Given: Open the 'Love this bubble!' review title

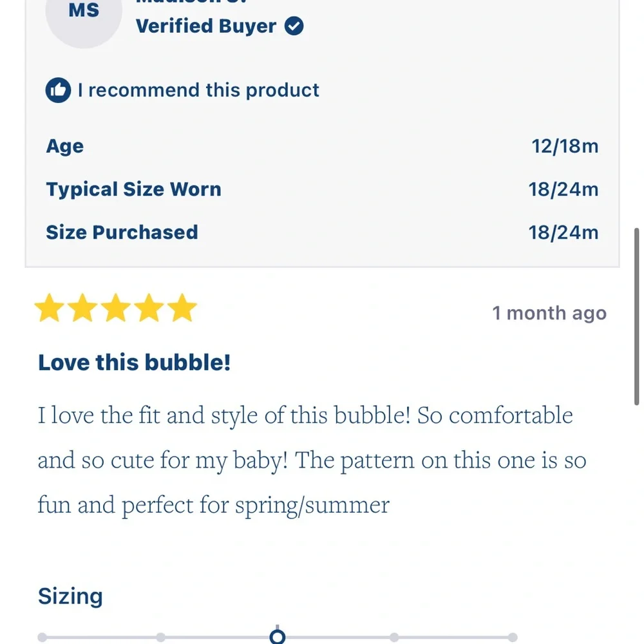Looking at the screenshot, I should (x=135, y=363).
